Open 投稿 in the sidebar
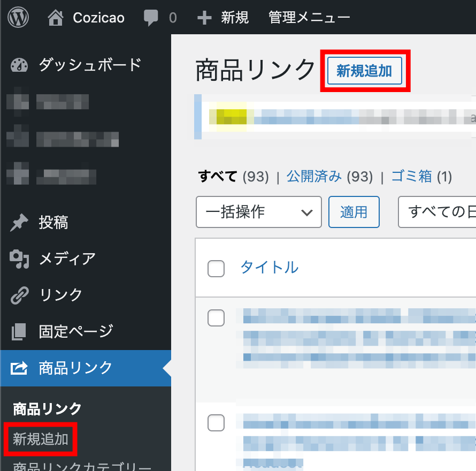The height and width of the screenshot is (471, 476). tap(53, 222)
